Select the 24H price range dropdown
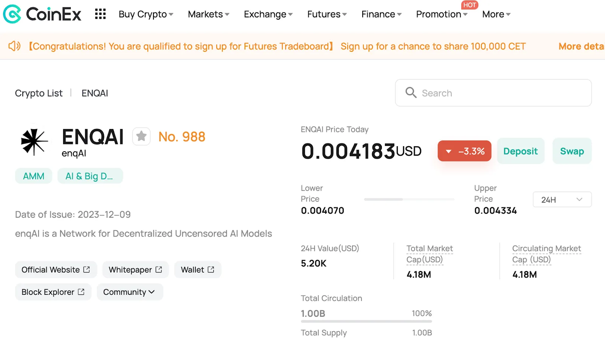The height and width of the screenshot is (364, 605). pos(562,200)
